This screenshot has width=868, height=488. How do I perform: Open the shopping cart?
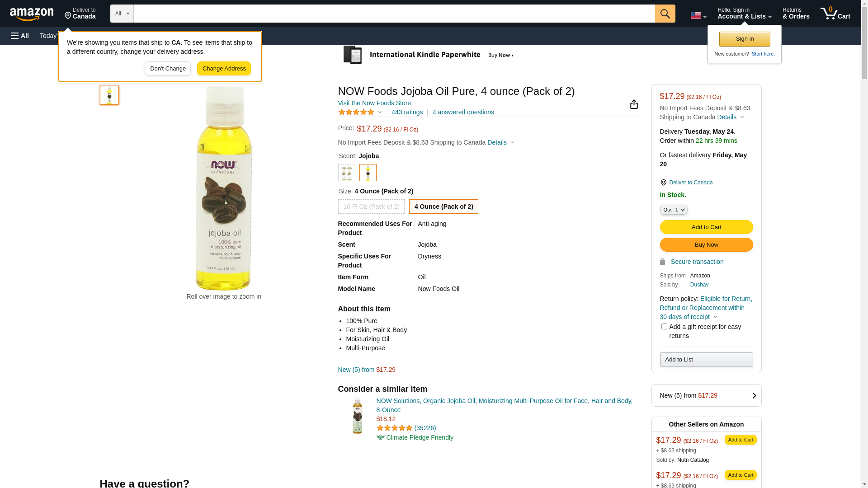(835, 14)
